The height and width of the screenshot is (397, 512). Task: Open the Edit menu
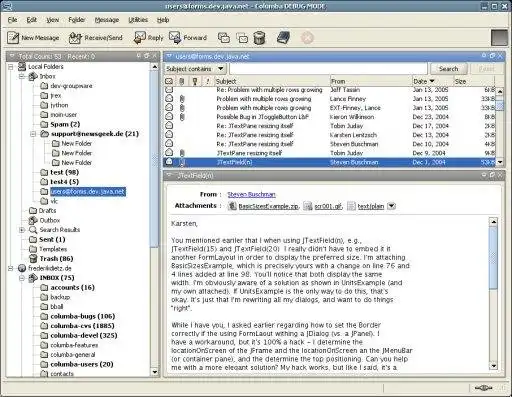[32, 20]
